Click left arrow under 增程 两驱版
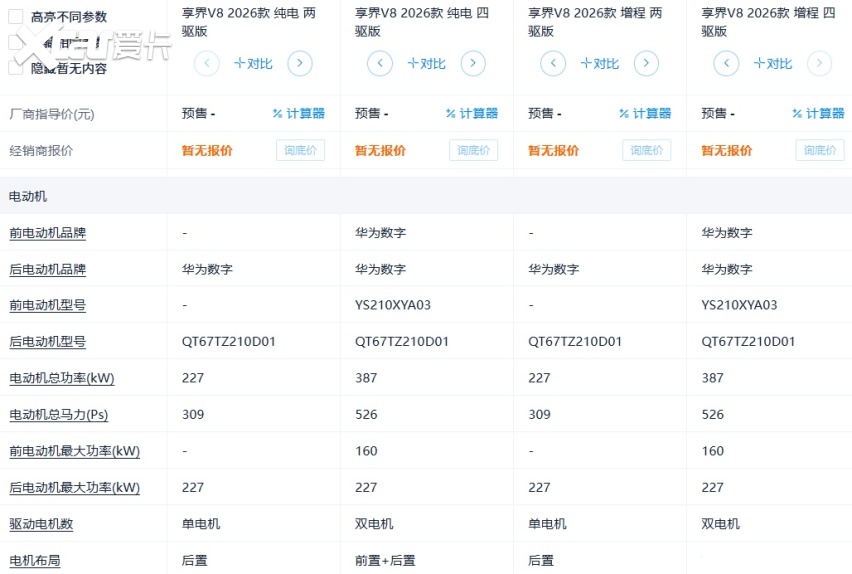852x574 pixels. click(x=553, y=63)
